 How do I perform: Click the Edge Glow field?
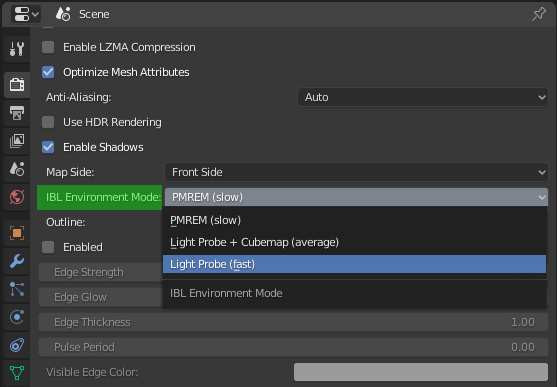(x=101, y=297)
